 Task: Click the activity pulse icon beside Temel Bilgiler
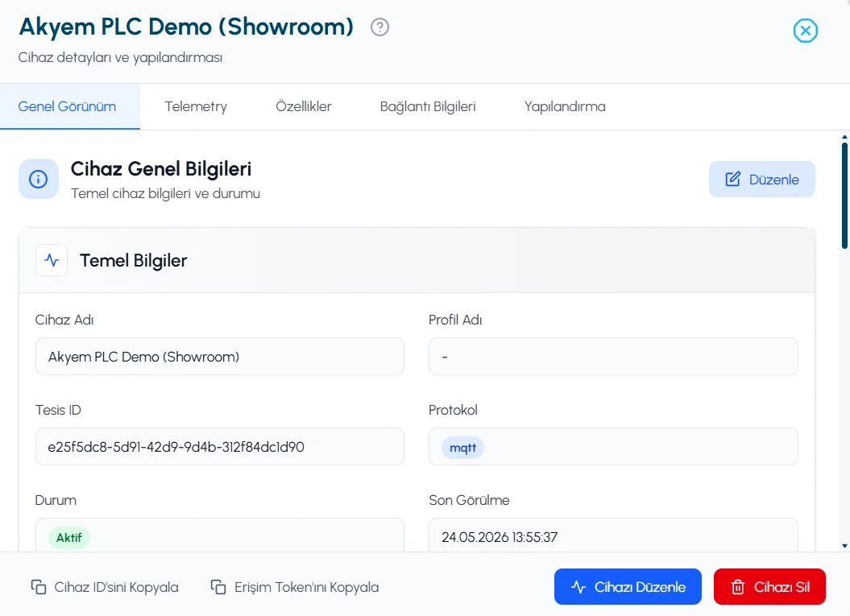click(52, 260)
